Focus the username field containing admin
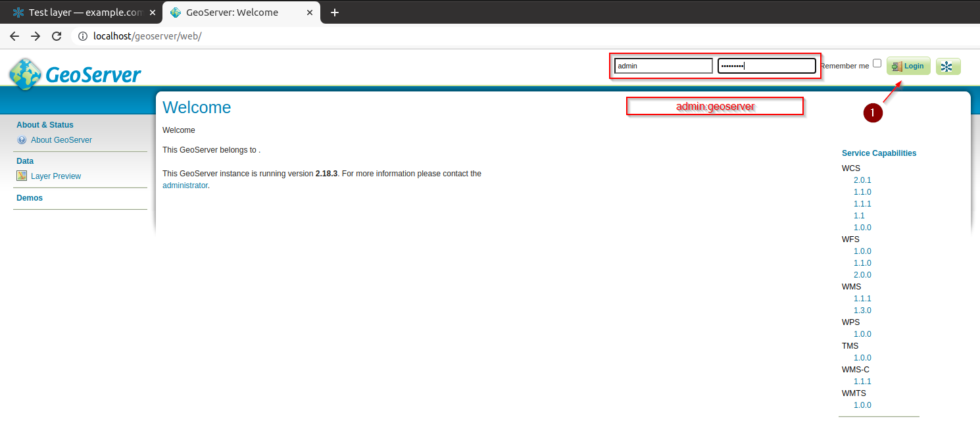 tap(664, 66)
